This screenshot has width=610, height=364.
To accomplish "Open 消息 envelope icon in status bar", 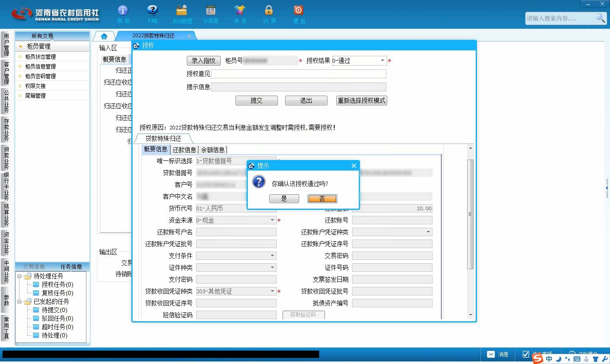I will click(x=491, y=354).
